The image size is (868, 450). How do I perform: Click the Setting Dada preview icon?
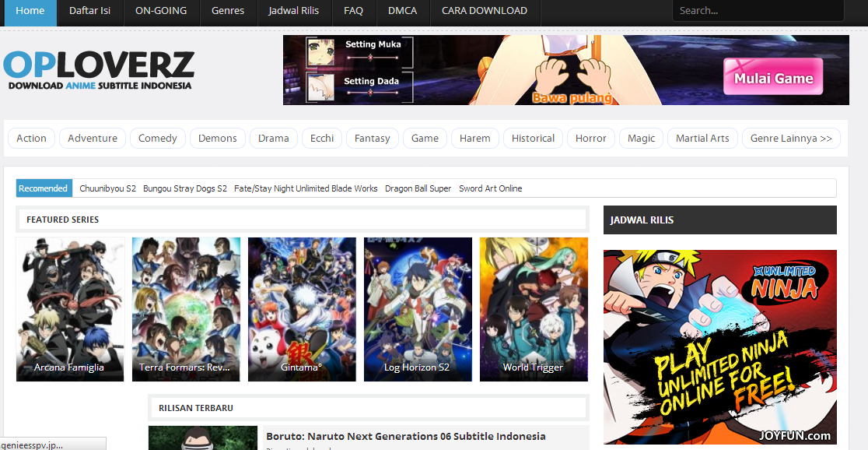pos(321,87)
